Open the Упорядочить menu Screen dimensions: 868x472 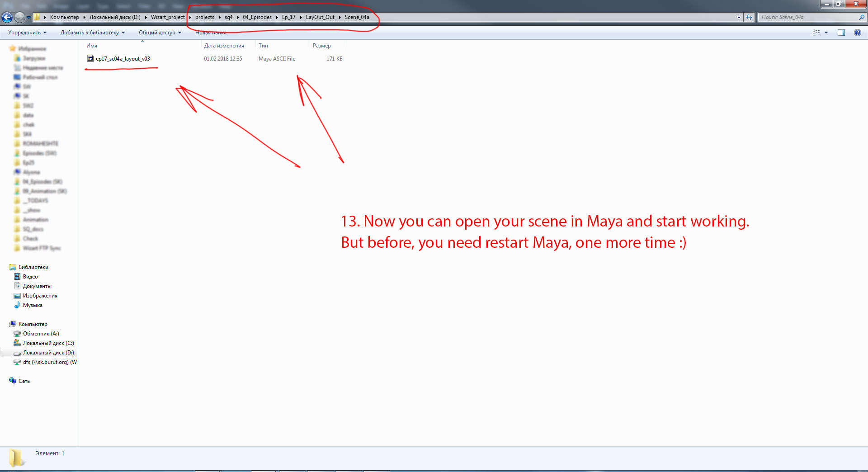[27, 33]
